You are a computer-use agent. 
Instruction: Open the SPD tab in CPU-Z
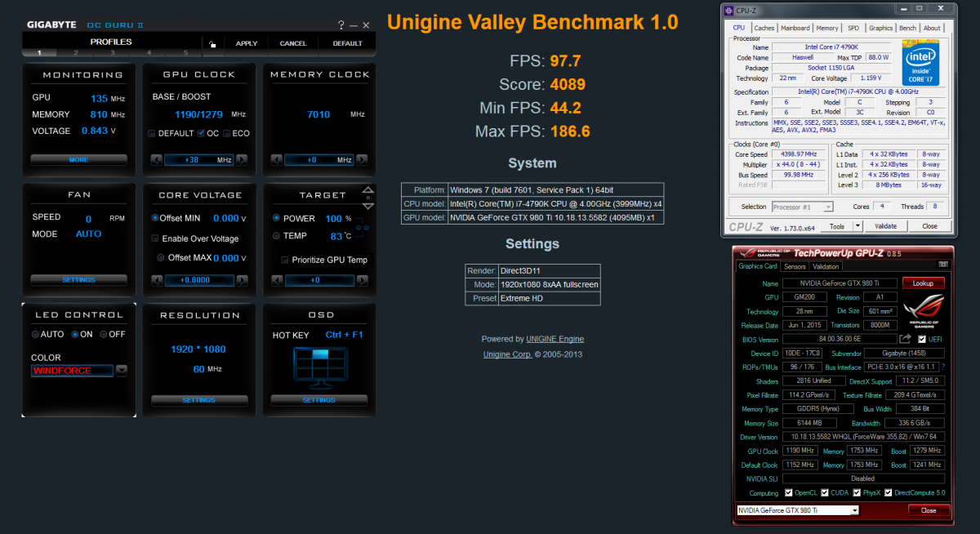point(853,28)
